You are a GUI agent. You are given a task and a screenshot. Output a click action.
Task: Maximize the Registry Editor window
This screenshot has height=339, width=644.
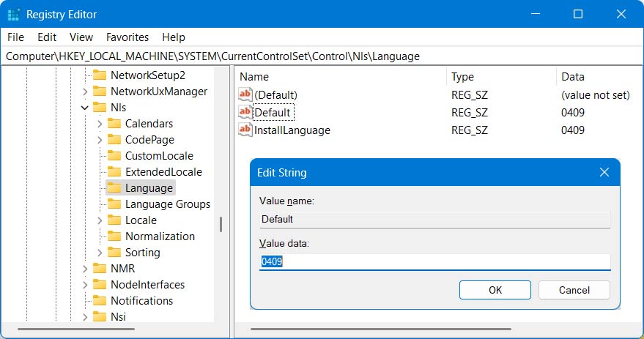click(578, 14)
